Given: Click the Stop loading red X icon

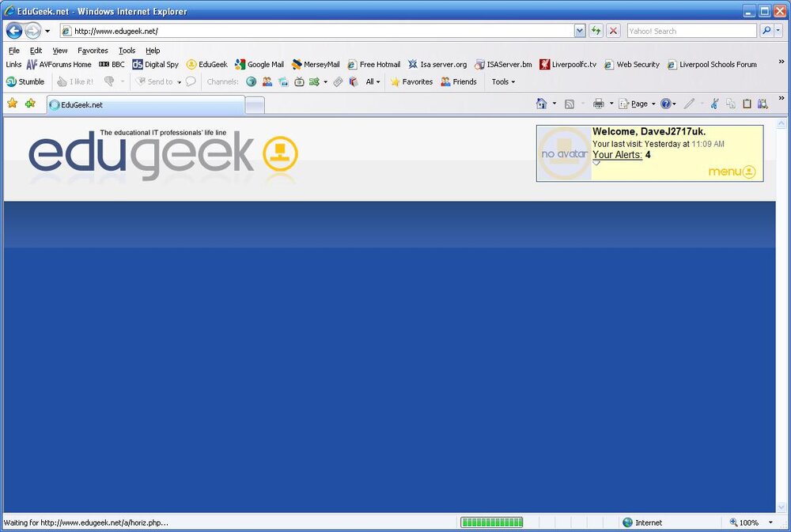Looking at the screenshot, I should 613,31.
